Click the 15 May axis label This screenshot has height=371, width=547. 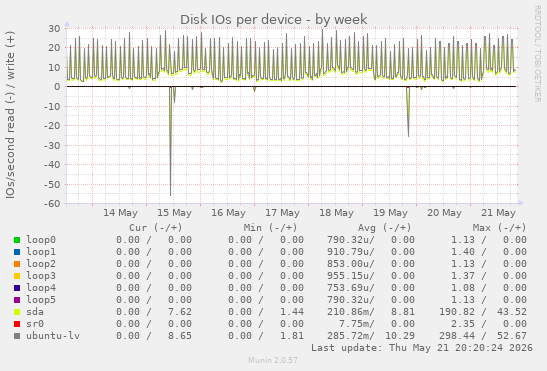pyautogui.click(x=174, y=213)
